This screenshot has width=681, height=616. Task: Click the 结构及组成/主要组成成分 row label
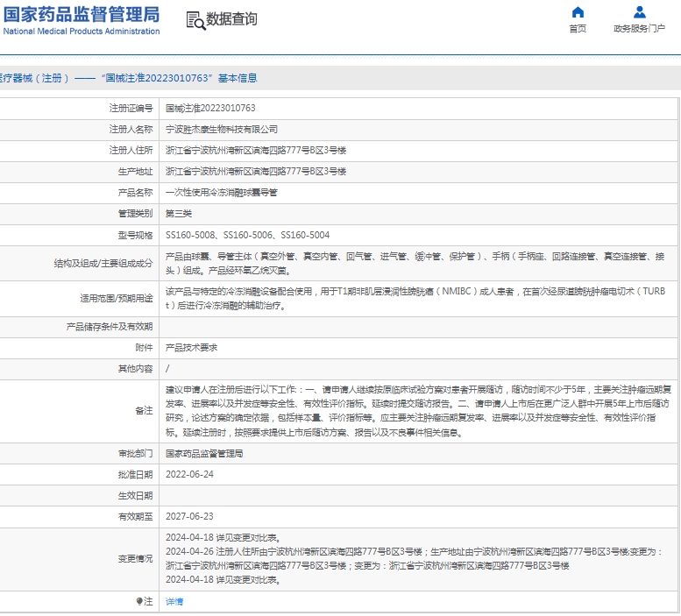coord(103,264)
